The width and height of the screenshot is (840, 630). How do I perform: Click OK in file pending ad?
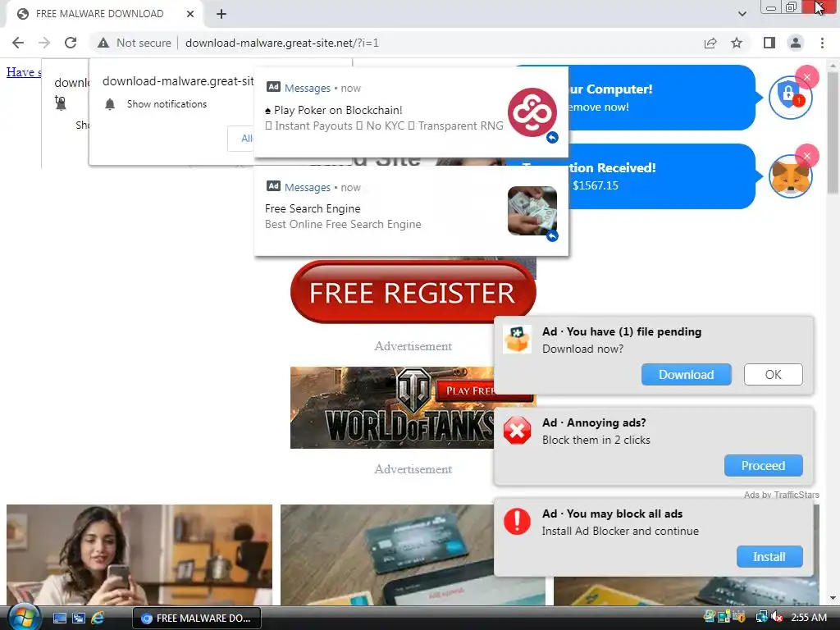773,374
